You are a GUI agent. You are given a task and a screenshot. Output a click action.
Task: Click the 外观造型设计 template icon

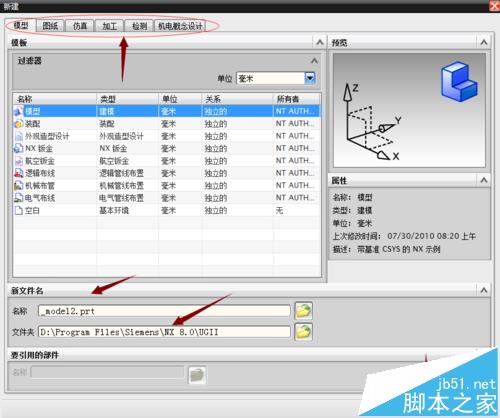coord(18,136)
